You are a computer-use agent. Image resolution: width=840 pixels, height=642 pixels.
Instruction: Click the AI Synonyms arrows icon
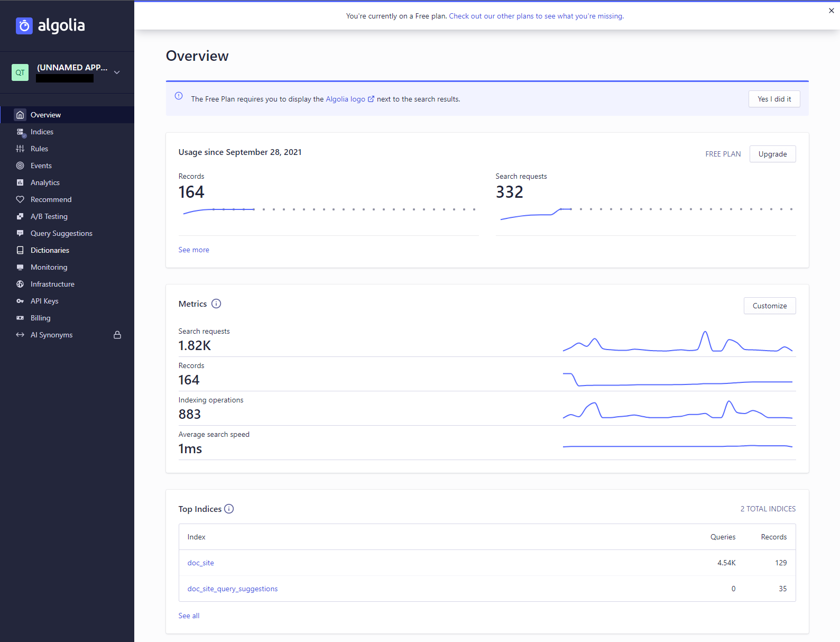pyautogui.click(x=20, y=335)
